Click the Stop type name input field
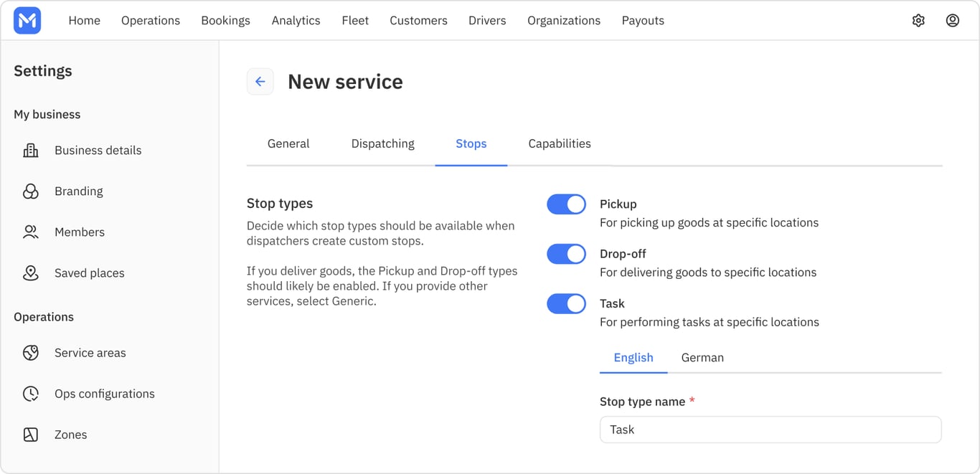The height and width of the screenshot is (474, 980). coord(771,430)
